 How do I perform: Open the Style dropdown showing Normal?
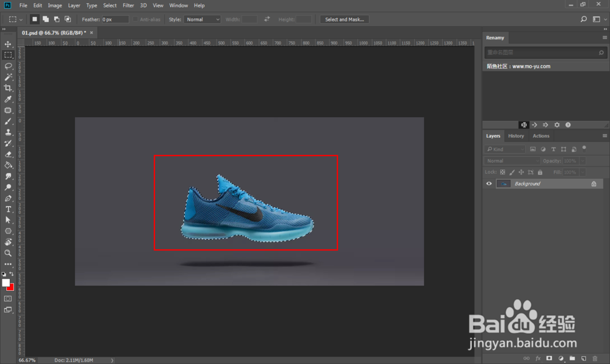pos(203,19)
